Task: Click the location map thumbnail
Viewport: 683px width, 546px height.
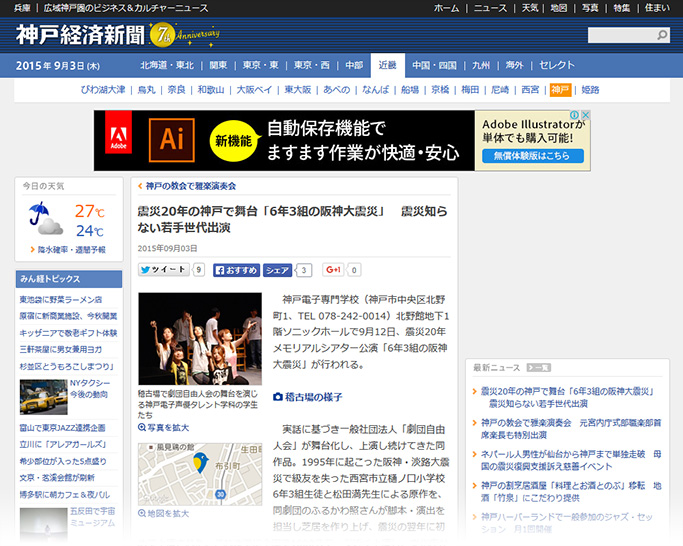Action: (200, 475)
